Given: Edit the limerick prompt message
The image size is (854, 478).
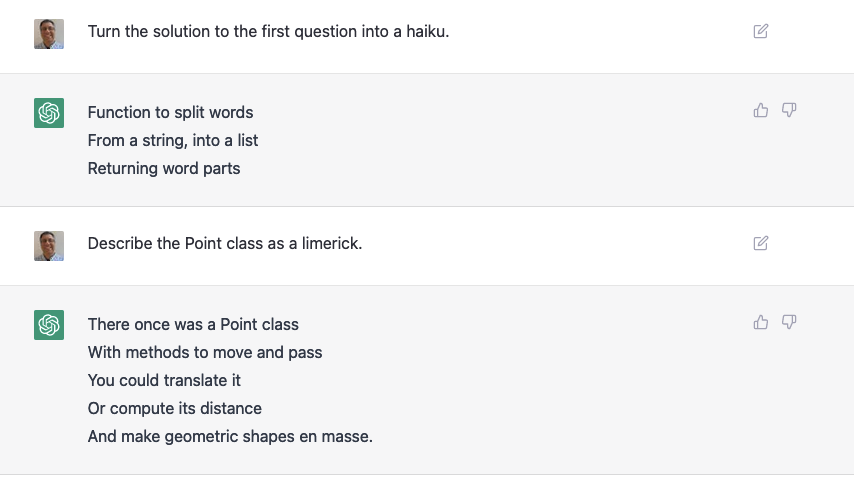Looking at the screenshot, I should [x=761, y=243].
